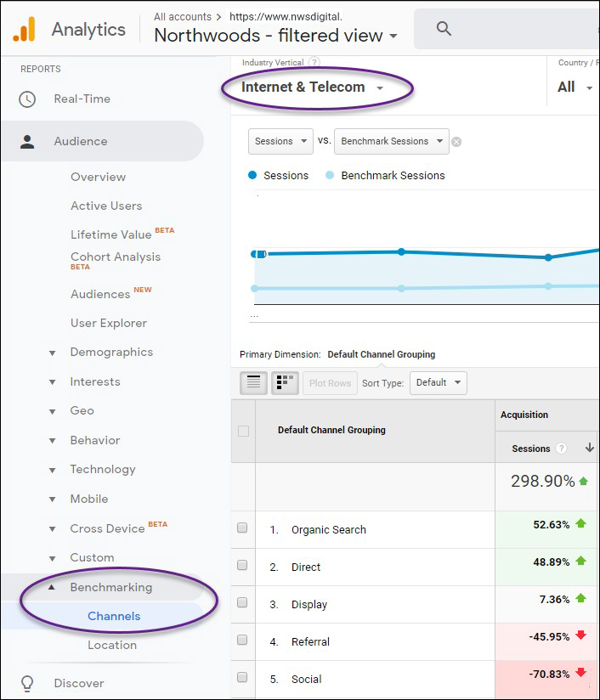
Task: Open the Active Users report
Action: coord(106,206)
